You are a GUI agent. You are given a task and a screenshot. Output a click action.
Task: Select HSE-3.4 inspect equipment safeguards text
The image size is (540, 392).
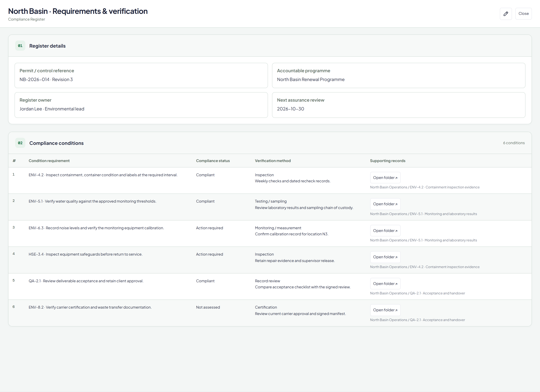click(x=86, y=254)
